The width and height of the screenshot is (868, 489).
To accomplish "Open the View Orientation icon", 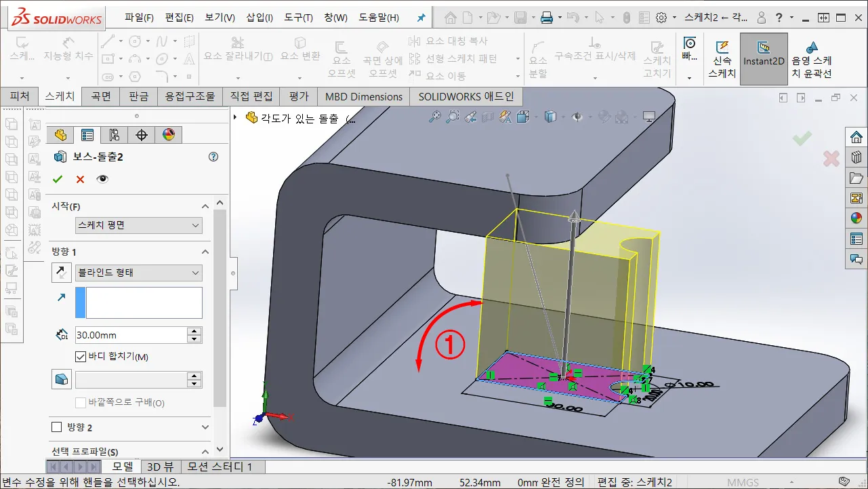I will tap(522, 117).
